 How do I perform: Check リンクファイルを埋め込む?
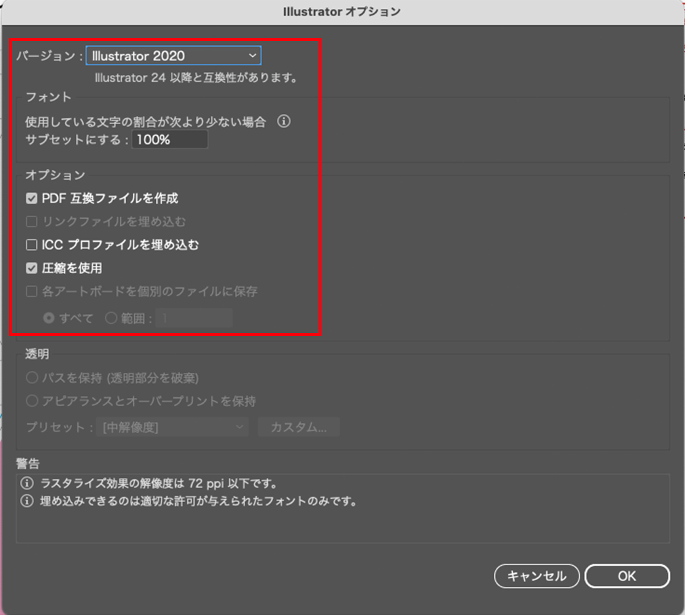32,221
